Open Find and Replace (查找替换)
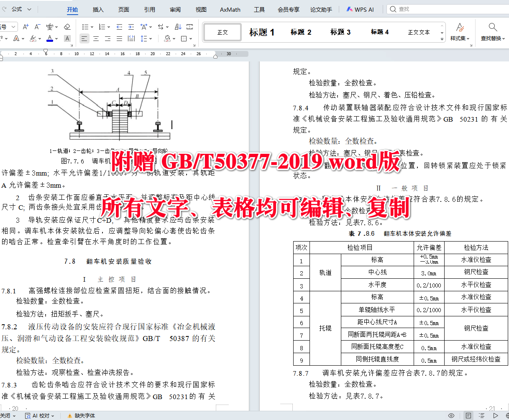 pos(493,32)
